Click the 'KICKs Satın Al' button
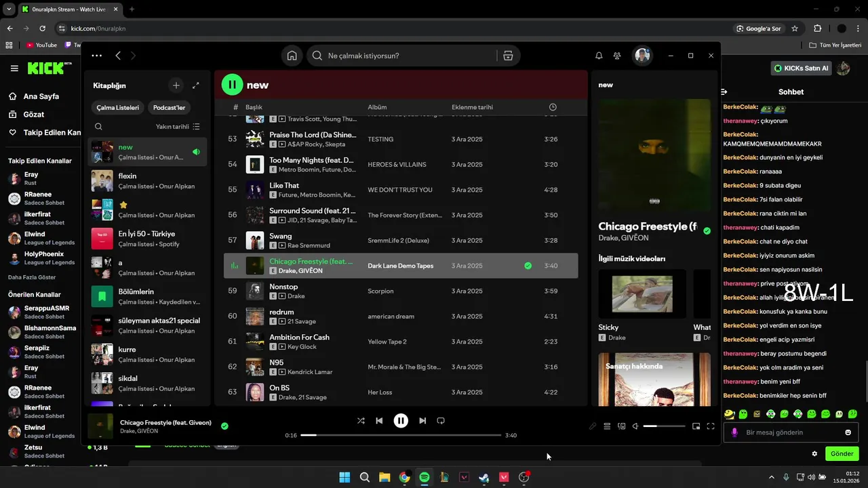 pyautogui.click(x=802, y=68)
